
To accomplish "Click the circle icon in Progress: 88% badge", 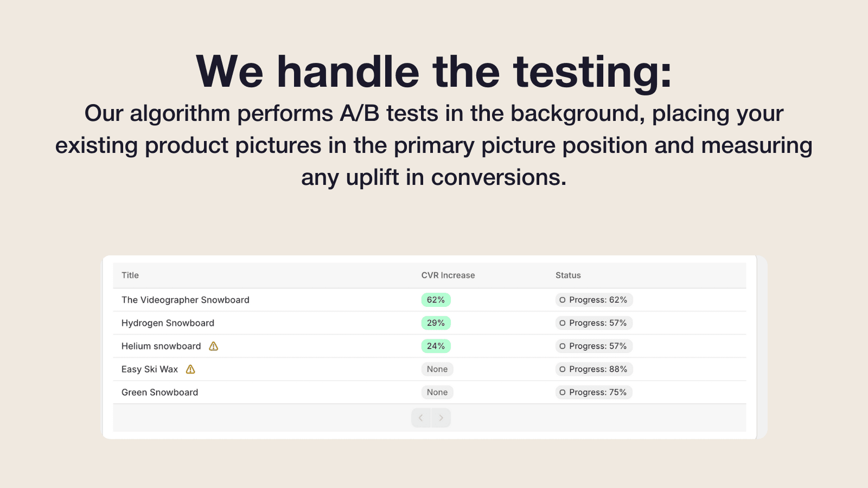I will pyautogui.click(x=563, y=369).
